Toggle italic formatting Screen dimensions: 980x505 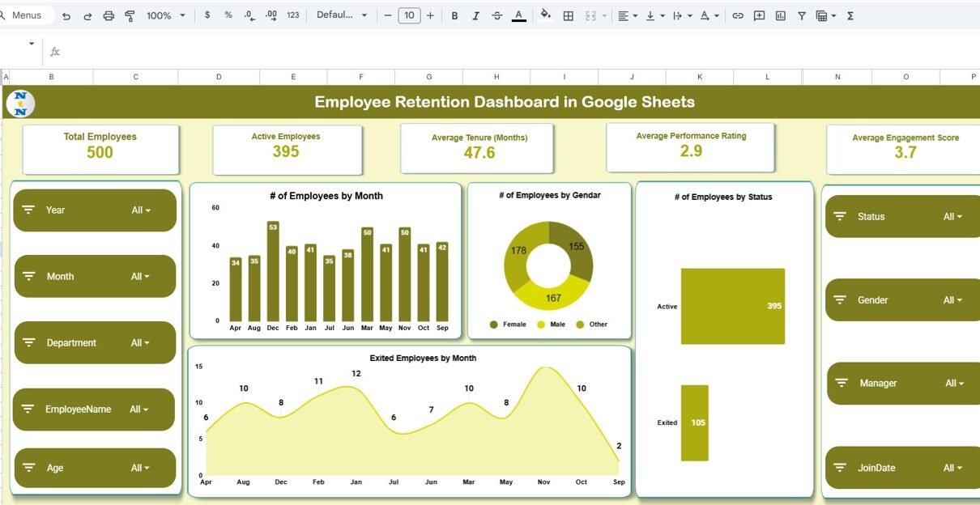tap(475, 15)
